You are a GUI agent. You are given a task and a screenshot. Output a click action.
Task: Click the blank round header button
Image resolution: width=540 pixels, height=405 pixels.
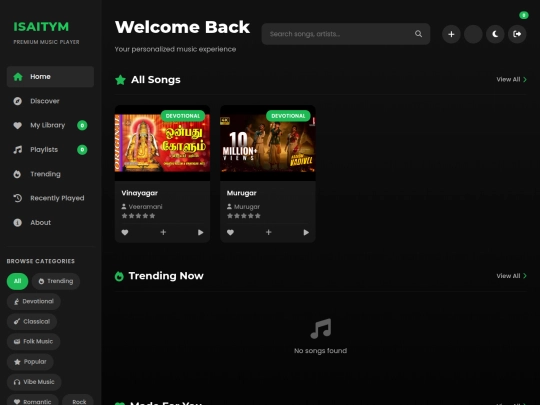tap(473, 34)
